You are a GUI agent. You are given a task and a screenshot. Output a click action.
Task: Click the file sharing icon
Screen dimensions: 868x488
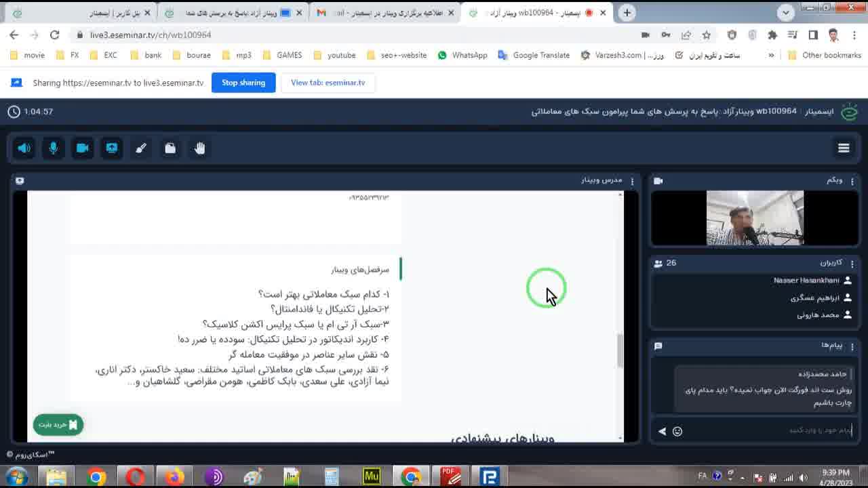coord(170,148)
